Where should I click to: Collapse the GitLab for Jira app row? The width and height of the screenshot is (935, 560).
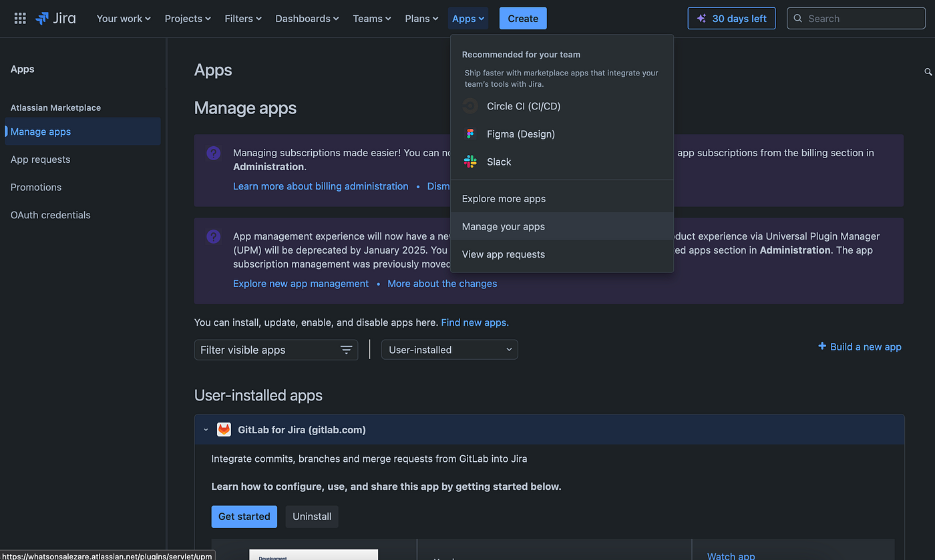(x=206, y=430)
